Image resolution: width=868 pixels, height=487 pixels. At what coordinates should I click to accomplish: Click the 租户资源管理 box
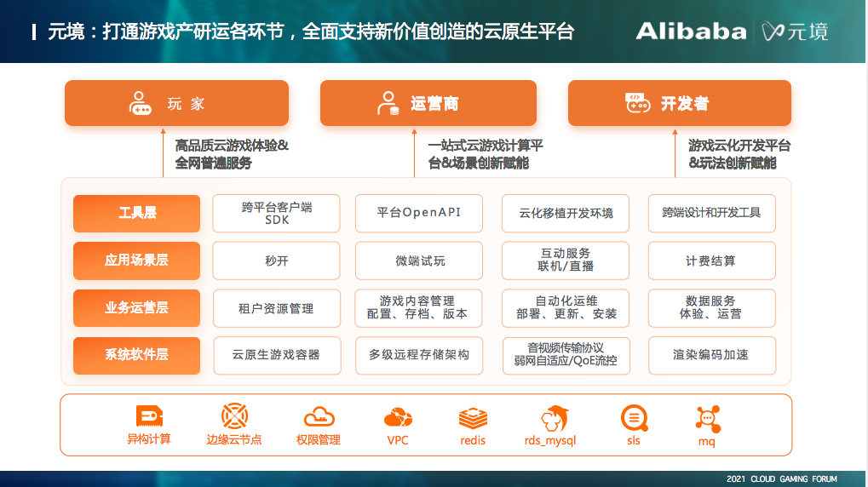click(x=277, y=308)
